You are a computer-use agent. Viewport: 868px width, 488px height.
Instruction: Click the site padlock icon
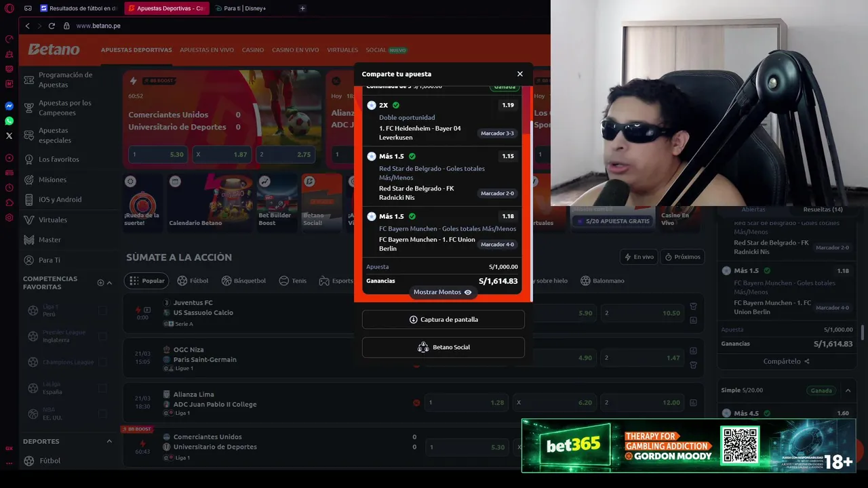pos(66,26)
